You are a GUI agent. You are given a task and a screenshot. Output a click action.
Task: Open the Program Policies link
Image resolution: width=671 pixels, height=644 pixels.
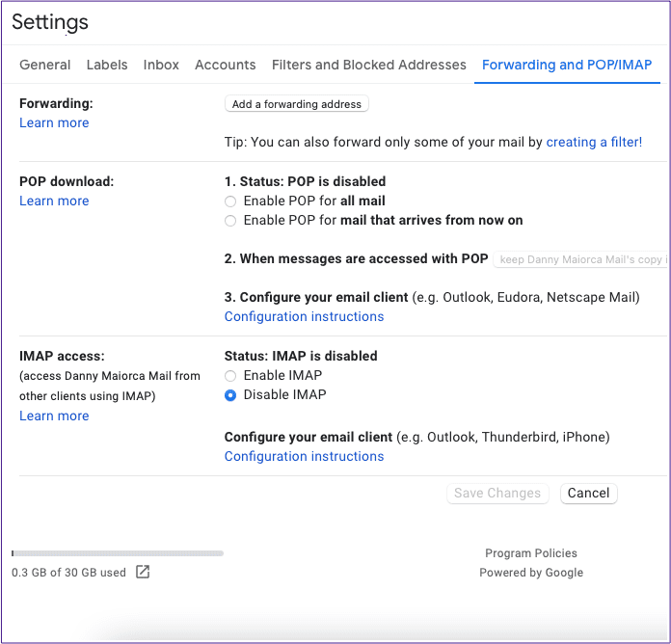click(530, 553)
